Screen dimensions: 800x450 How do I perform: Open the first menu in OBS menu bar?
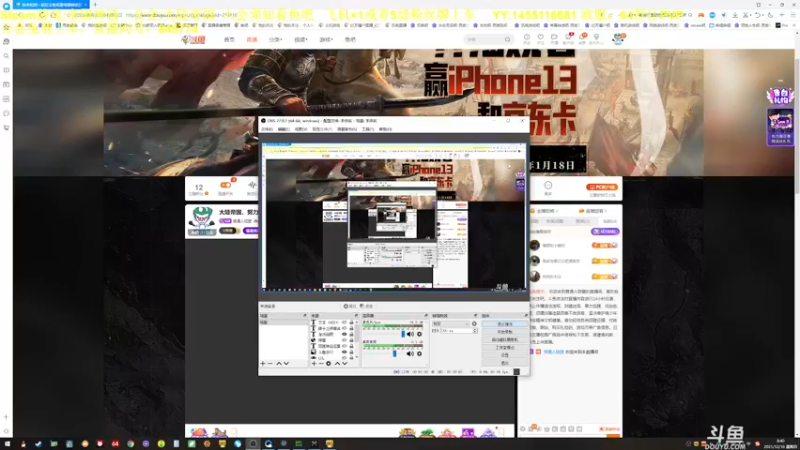(267, 129)
